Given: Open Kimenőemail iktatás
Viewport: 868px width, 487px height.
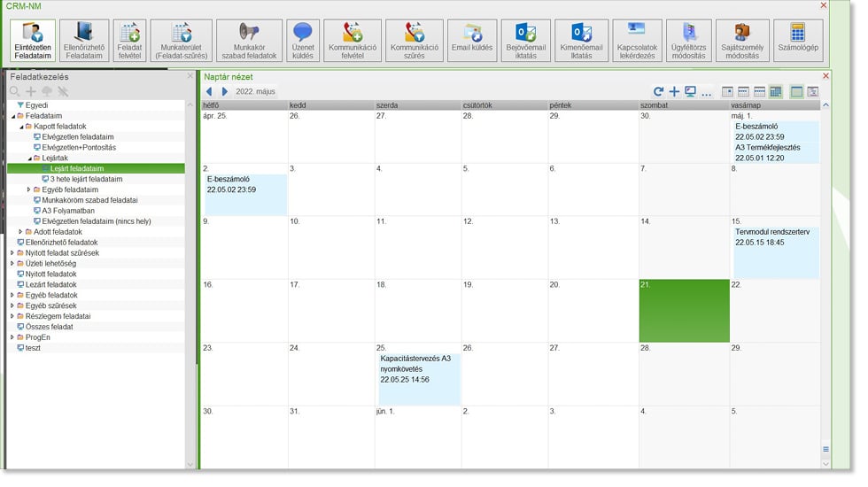Looking at the screenshot, I should pos(581,41).
